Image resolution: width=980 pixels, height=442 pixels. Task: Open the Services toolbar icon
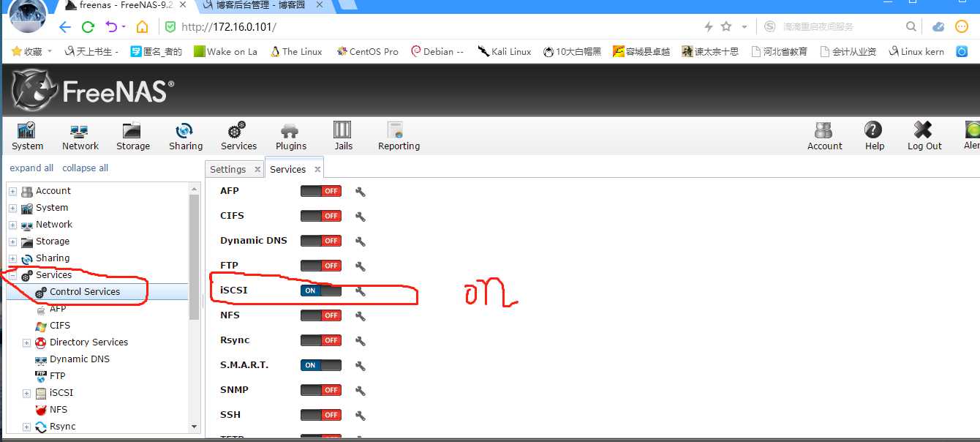[x=238, y=136]
